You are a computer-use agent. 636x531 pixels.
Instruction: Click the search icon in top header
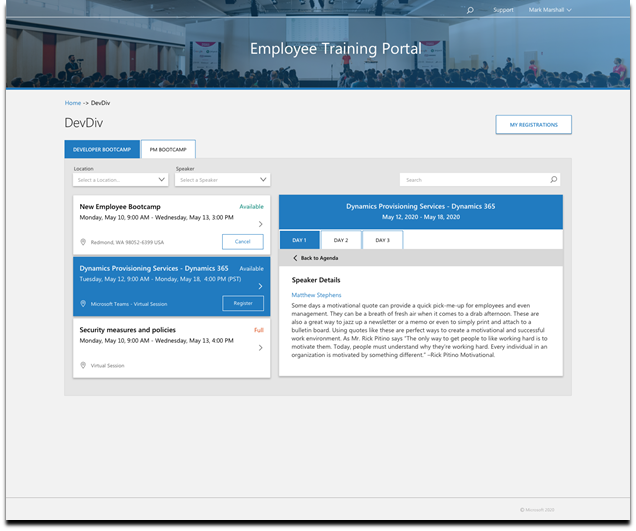pos(470,10)
